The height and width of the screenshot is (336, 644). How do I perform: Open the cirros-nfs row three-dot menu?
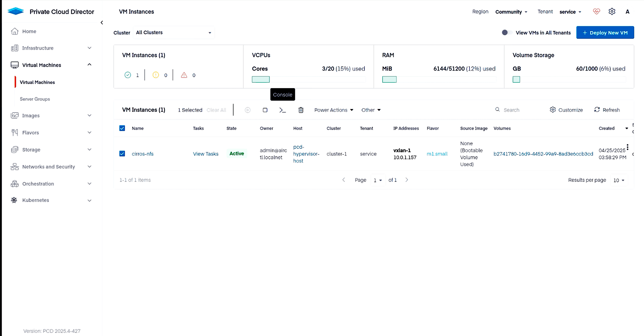tap(627, 147)
